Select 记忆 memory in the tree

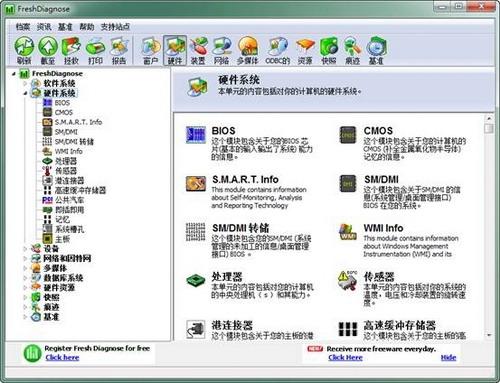[62, 219]
